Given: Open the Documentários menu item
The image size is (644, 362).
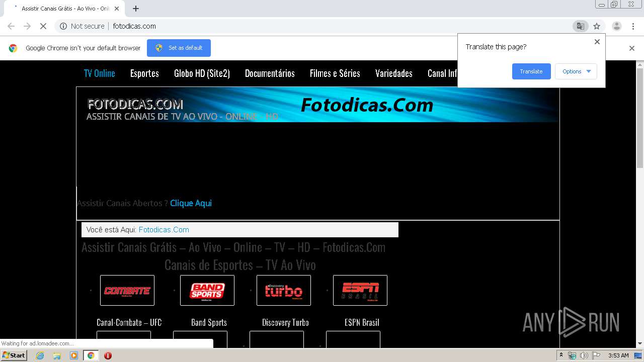Looking at the screenshot, I should (270, 73).
